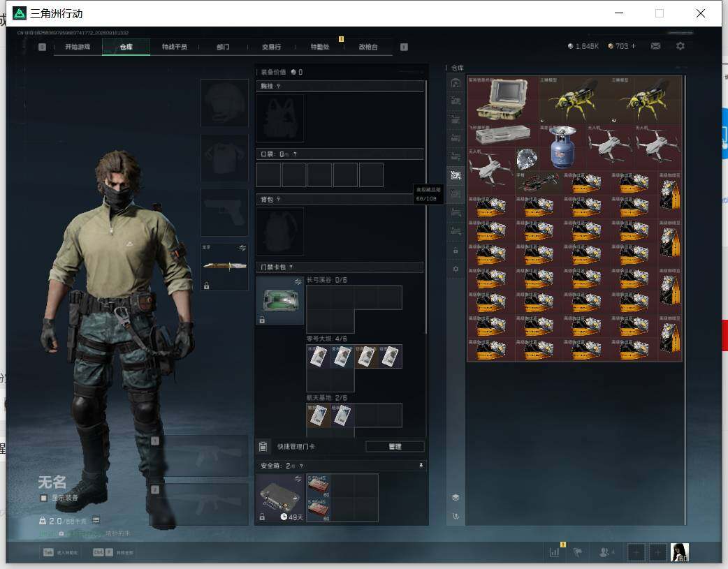Select the empty pistol slot

(224, 212)
